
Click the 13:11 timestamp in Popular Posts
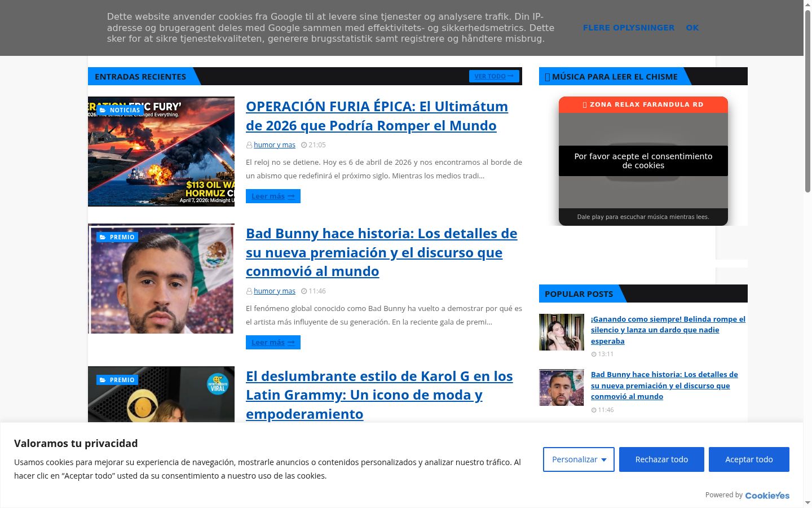(606, 354)
